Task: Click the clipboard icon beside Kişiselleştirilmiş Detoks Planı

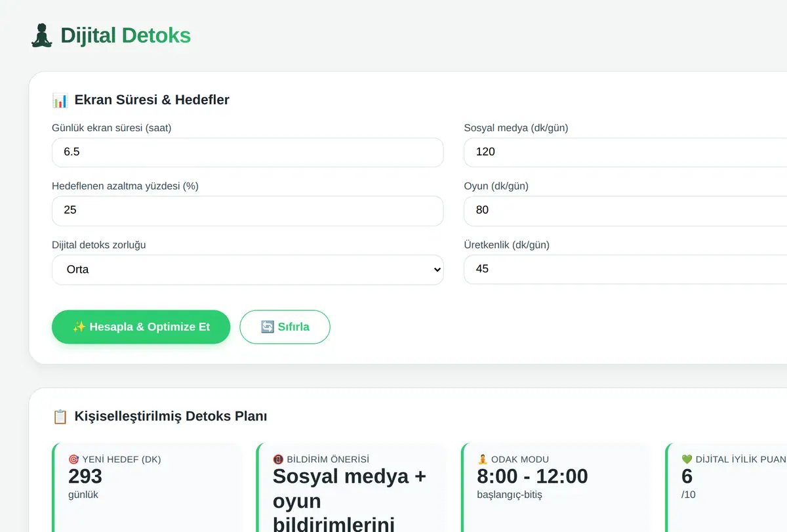Action: click(x=60, y=417)
